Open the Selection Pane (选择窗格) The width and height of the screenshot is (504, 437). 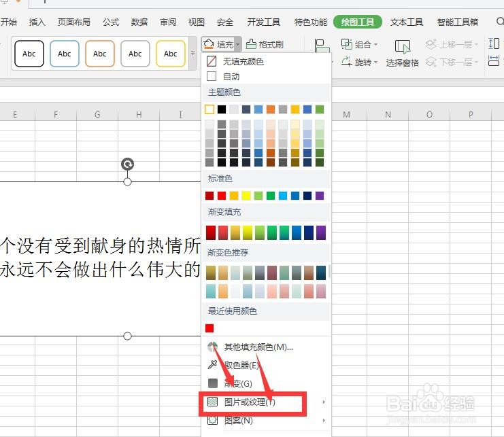(x=402, y=53)
